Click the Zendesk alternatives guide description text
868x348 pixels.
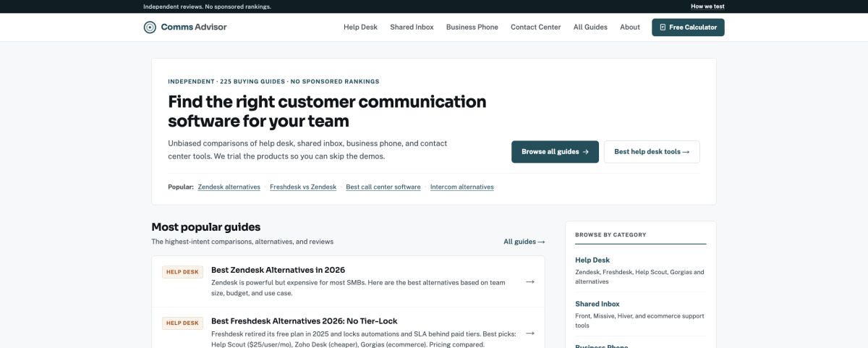click(x=358, y=288)
